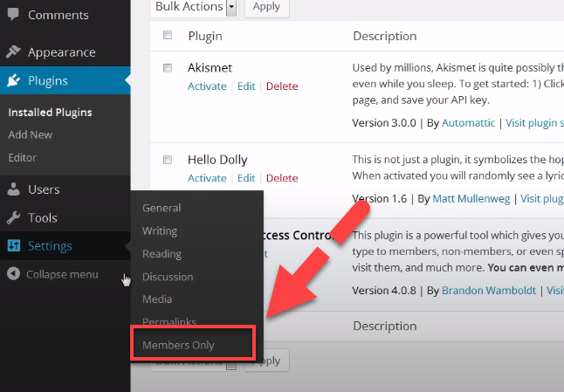The height and width of the screenshot is (392, 564).
Task: Select Add New under Plugins
Action: (31, 134)
